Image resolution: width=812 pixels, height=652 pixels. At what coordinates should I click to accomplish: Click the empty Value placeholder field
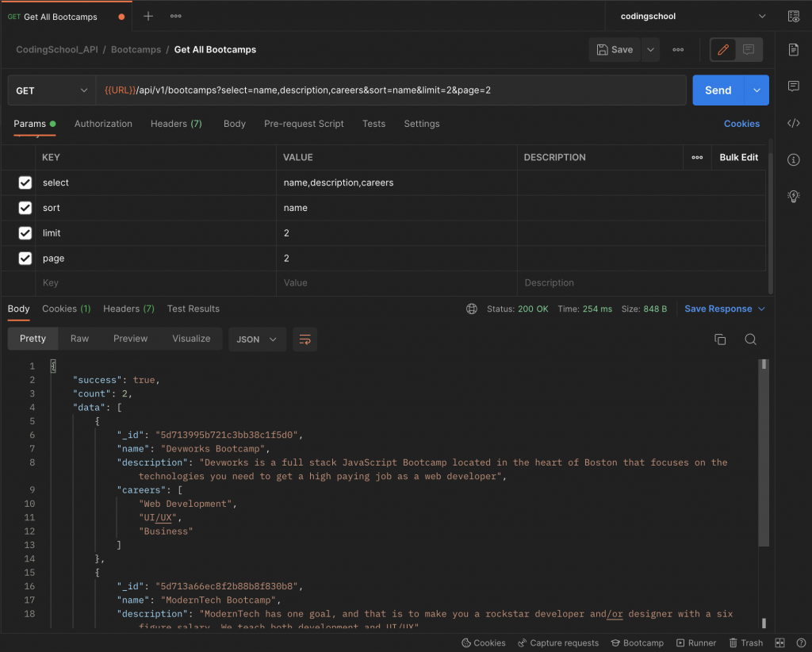tap(396, 282)
